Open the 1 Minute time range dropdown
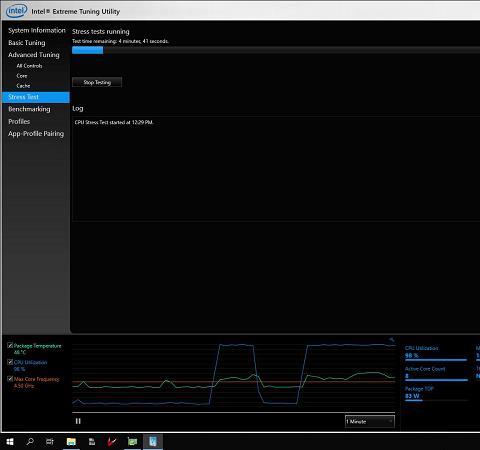Viewport: 480px width, 450px height. click(370, 422)
